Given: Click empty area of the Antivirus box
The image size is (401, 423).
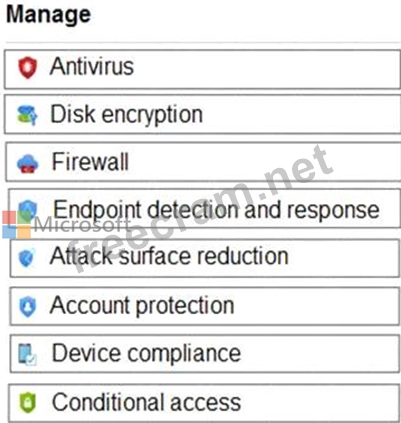Looking at the screenshot, I should [267, 69].
